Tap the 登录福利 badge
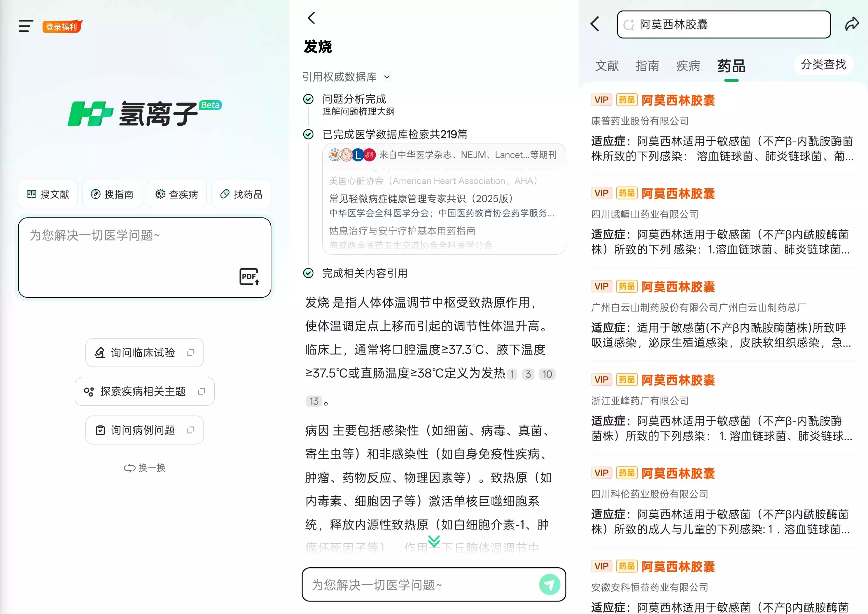 click(62, 27)
